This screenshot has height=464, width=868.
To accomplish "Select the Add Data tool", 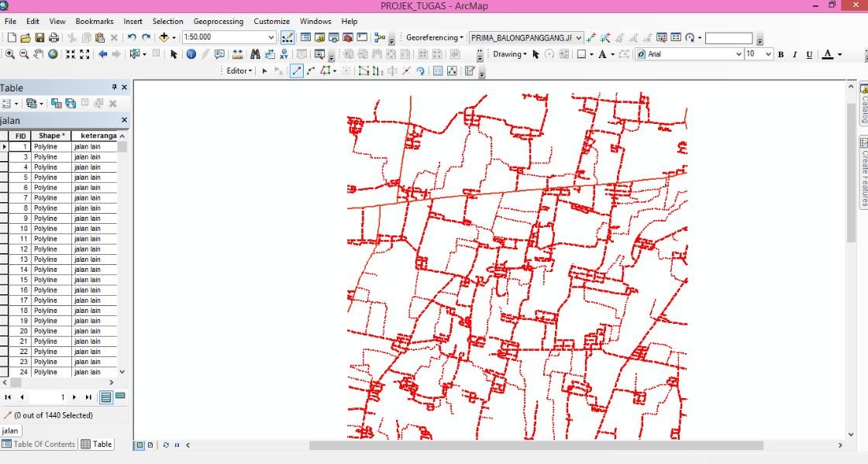I will [x=165, y=36].
